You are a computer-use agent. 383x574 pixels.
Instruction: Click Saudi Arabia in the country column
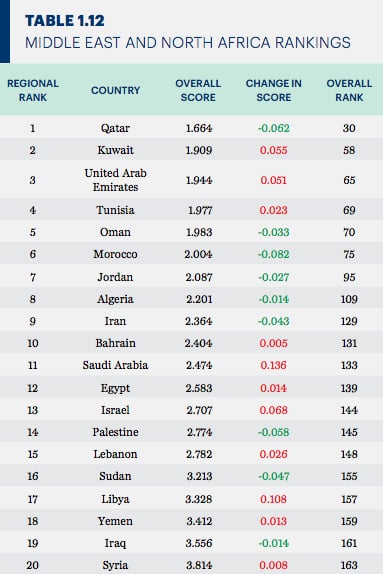click(115, 365)
